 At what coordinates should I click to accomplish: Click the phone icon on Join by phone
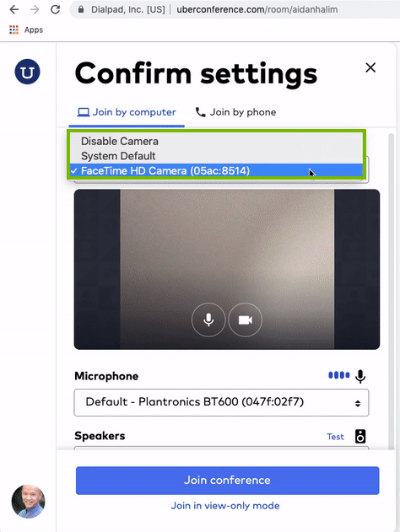point(200,112)
